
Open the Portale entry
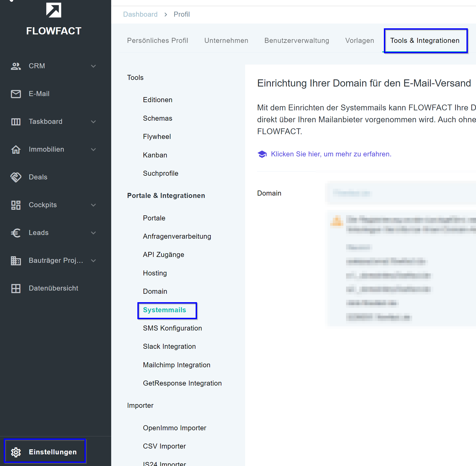[154, 218]
